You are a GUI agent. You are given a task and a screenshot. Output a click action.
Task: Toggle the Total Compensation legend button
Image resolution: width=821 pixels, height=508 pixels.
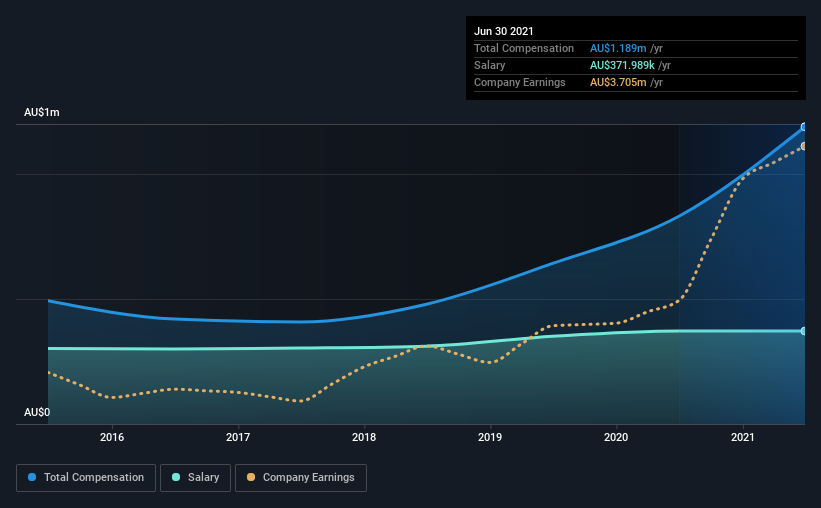point(86,478)
